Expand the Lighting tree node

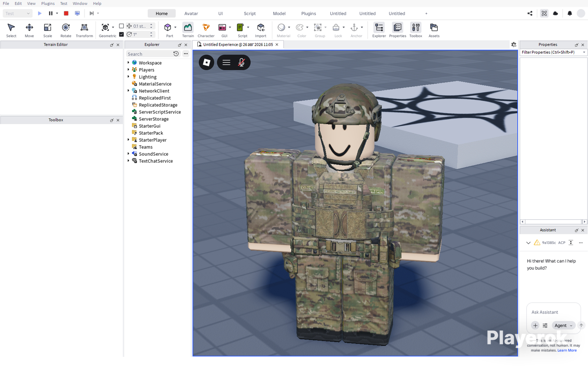(x=128, y=77)
